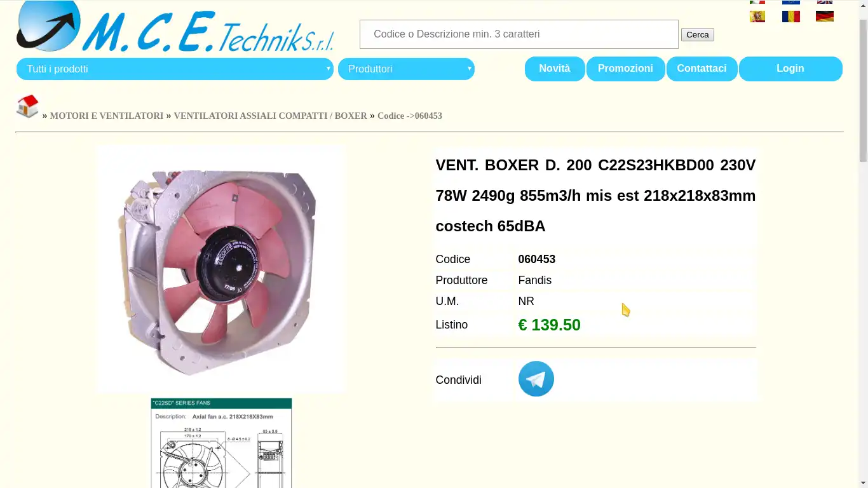This screenshot has height=488, width=868.
Task: Select the European Union flag icon
Action: (x=791, y=2)
